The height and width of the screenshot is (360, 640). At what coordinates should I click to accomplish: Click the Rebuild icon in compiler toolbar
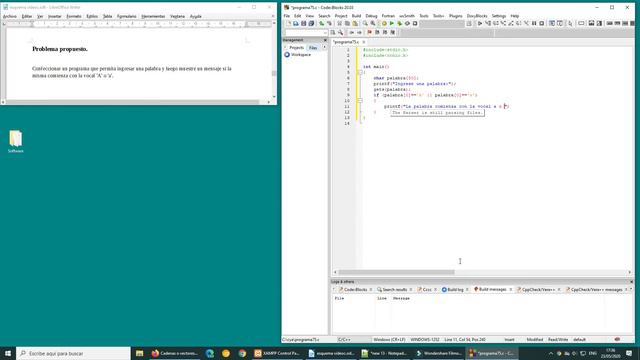[407, 24]
